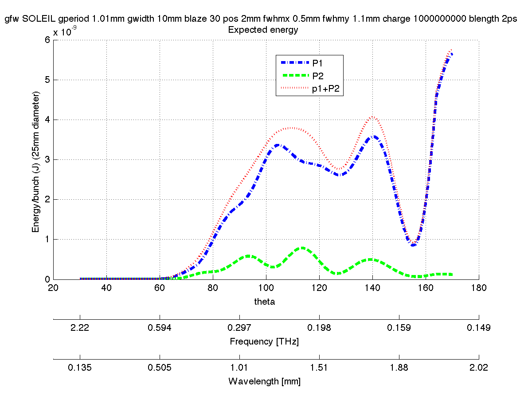Click wavelength tick label 2.02
The image size is (532, 399).
tap(479, 368)
